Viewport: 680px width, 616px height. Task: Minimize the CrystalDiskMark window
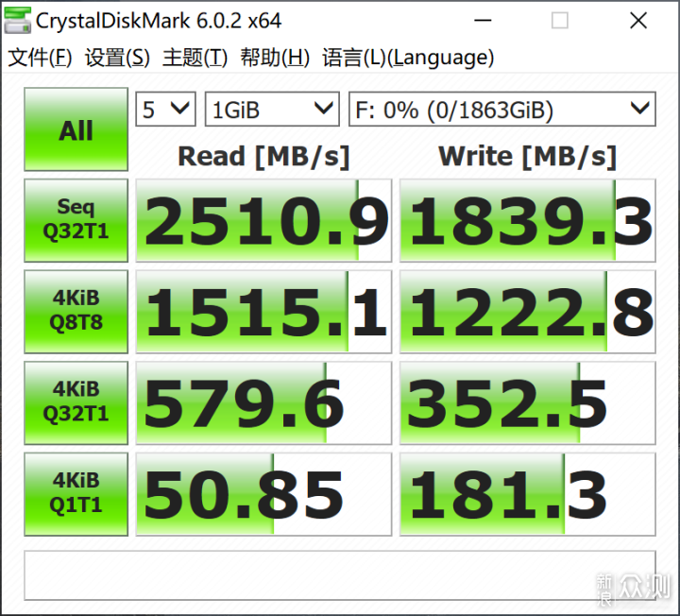(483, 21)
